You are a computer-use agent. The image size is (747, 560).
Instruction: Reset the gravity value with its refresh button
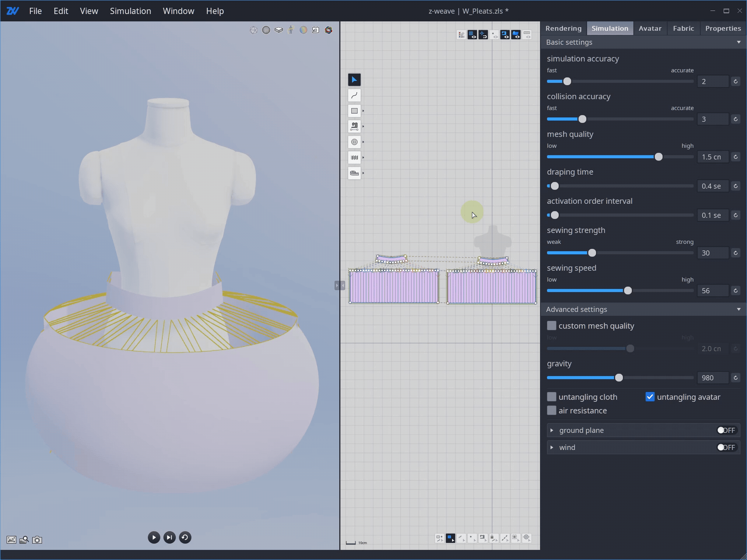736,378
